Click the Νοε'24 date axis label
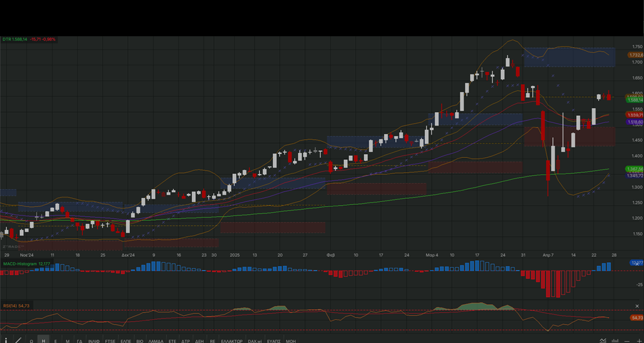This screenshot has width=644, height=343. (x=27, y=255)
